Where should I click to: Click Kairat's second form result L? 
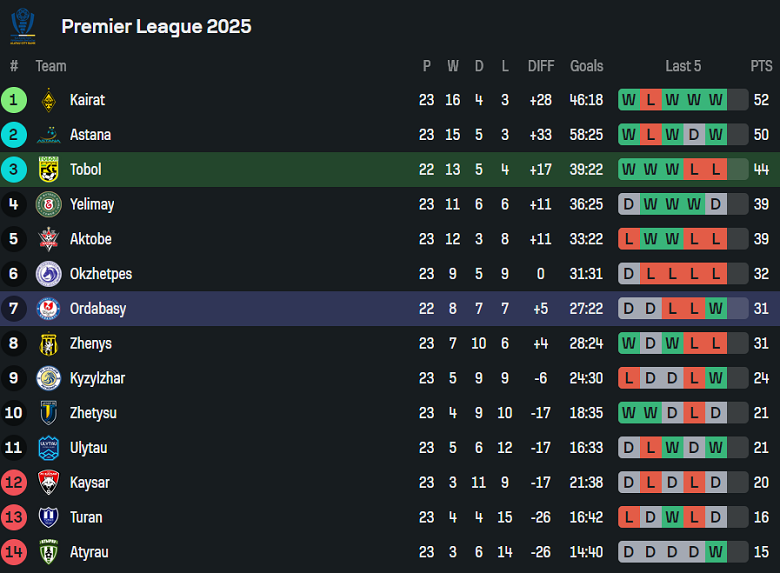pos(650,100)
